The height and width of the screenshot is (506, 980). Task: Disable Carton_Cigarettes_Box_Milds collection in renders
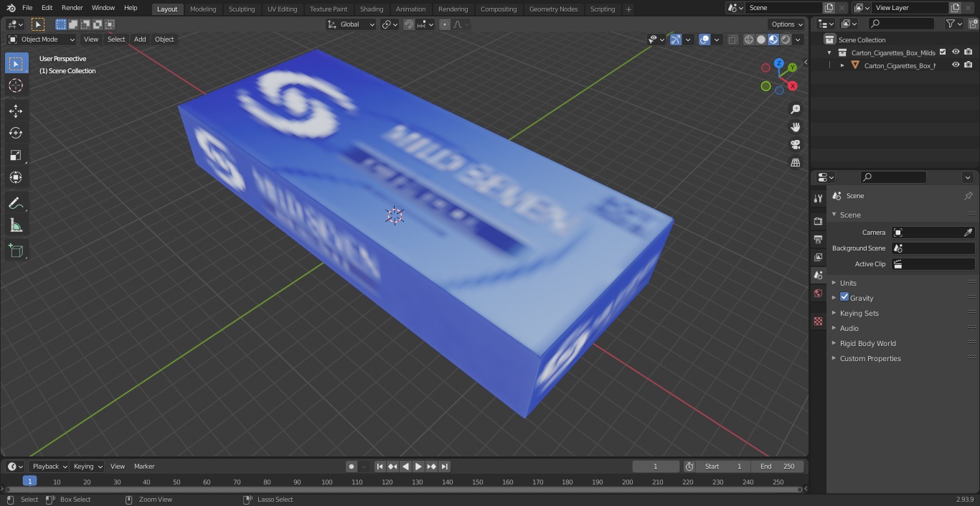(969, 52)
